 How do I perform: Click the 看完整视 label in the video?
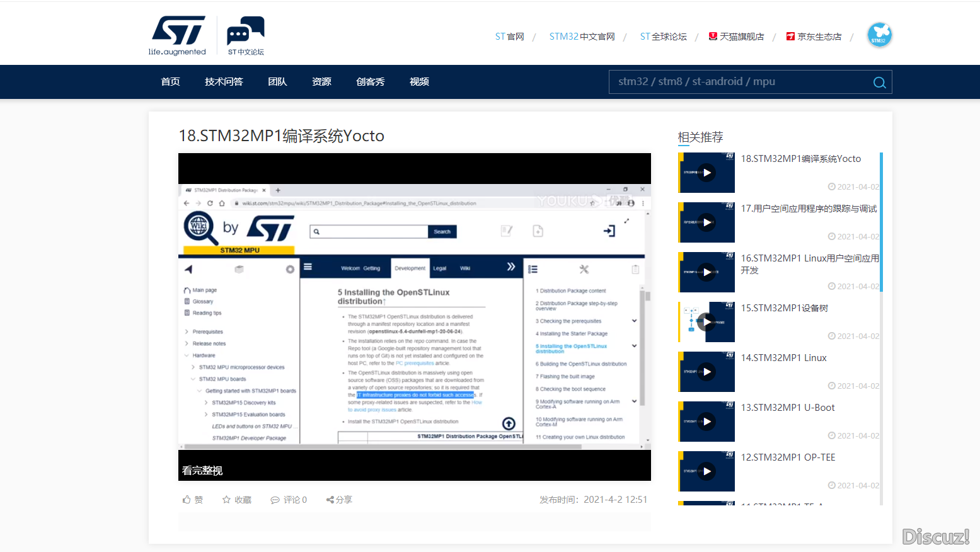(202, 471)
